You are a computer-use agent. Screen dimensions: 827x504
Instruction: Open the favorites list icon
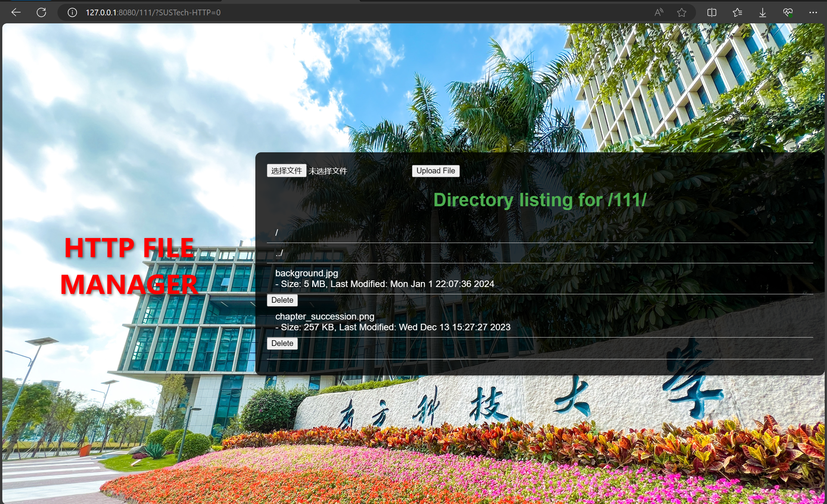tap(737, 13)
